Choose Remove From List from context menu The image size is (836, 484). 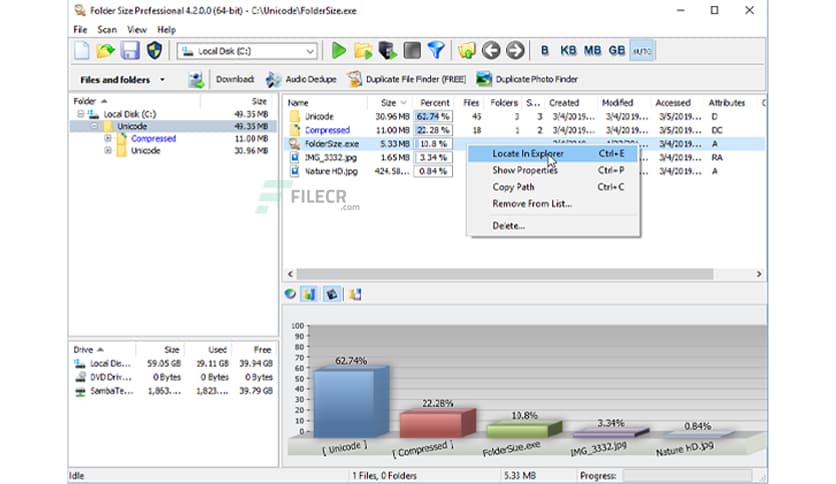[x=553, y=204]
